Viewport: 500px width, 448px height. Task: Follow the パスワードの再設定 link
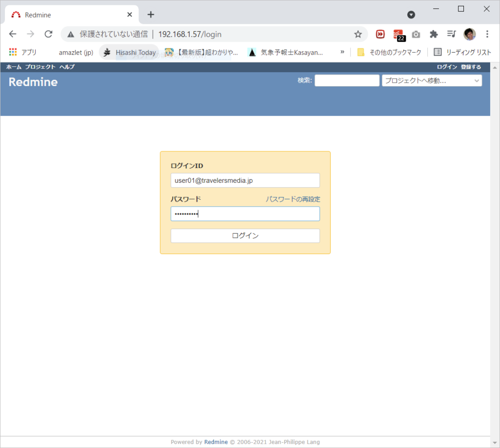[x=293, y=199]
